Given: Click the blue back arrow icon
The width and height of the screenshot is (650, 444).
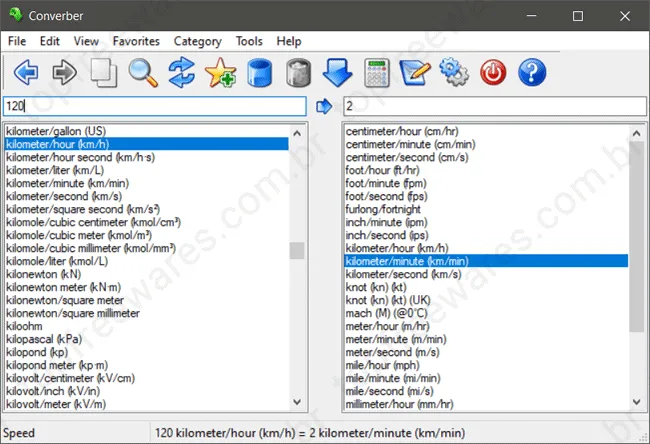Looking at the screenshot, I should click(26, 73).
